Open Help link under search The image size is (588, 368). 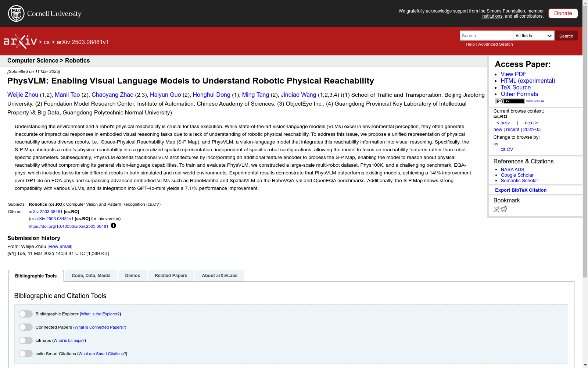coord(470,44)
